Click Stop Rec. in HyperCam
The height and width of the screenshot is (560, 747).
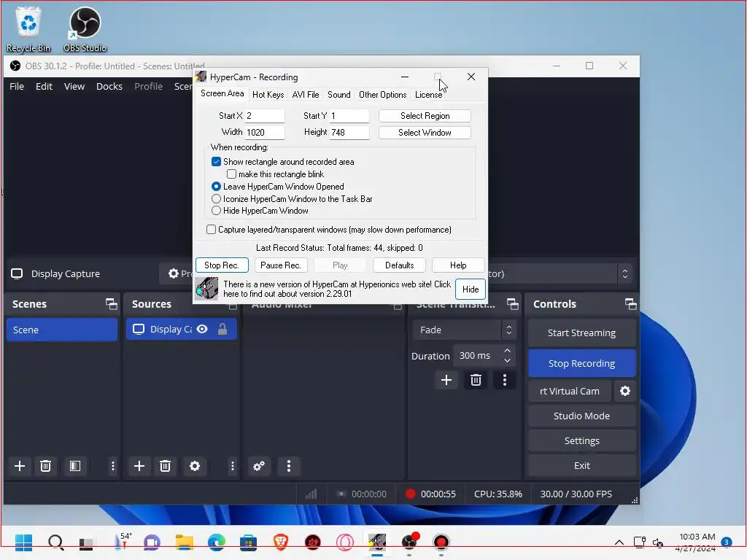[222, 265]
